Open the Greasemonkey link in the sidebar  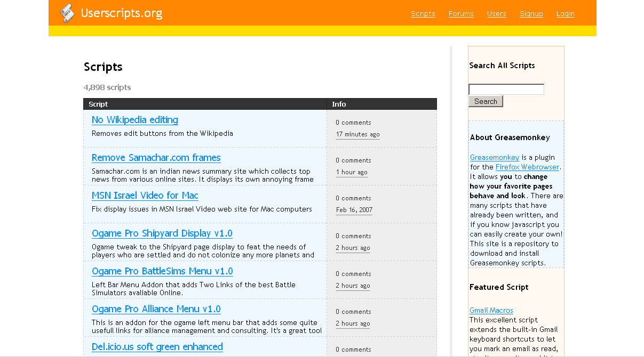(x=494, y=157)
